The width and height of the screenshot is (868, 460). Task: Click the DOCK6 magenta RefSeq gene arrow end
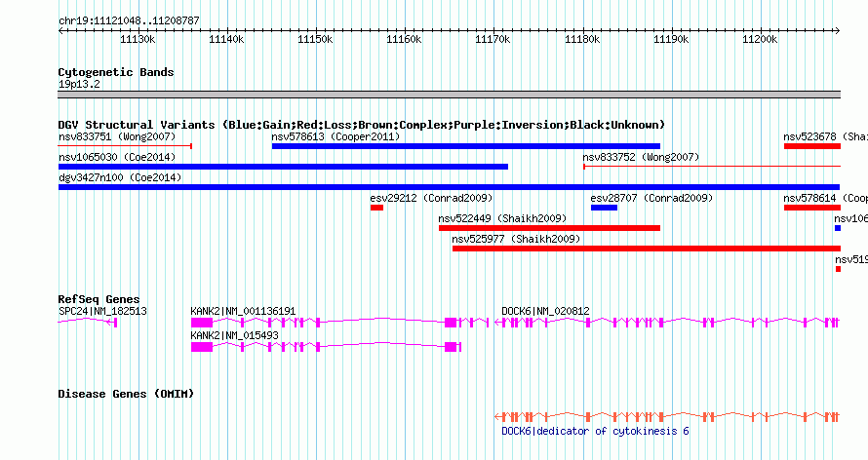coord(498,323)
